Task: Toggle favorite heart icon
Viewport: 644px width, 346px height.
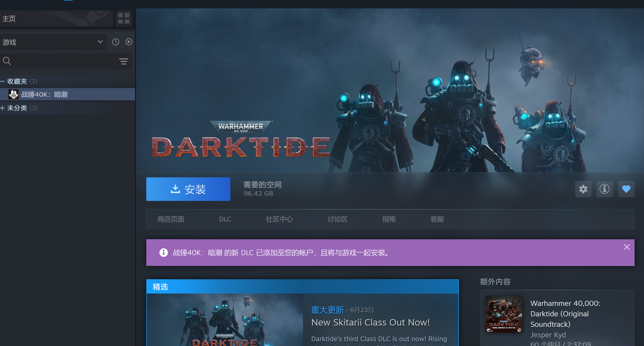Action: click(626, 189)
